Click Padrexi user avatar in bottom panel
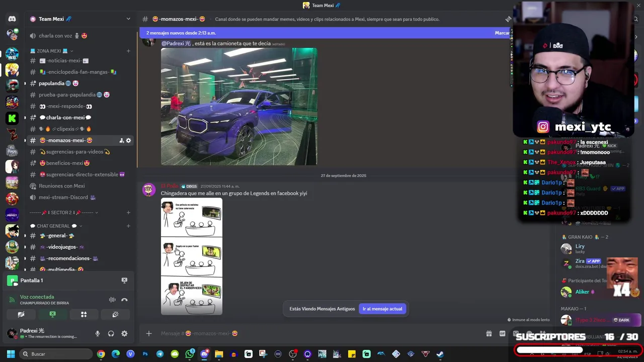The width and height of the screenshot is (644, 362). [12, 333]
